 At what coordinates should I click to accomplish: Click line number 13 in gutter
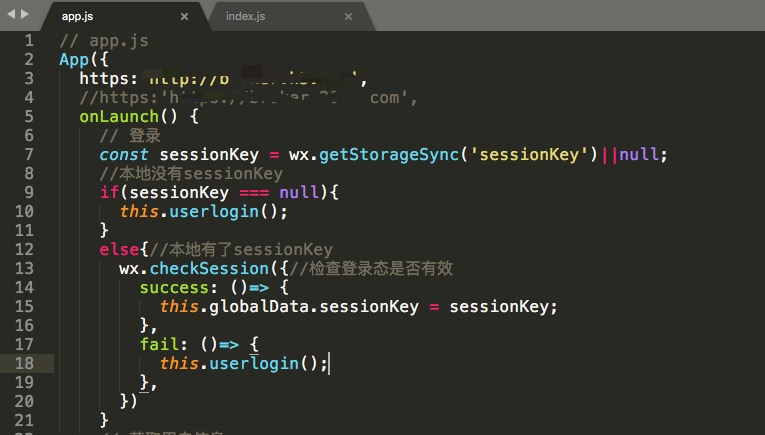pyautogui.click(x=24, y=269)
